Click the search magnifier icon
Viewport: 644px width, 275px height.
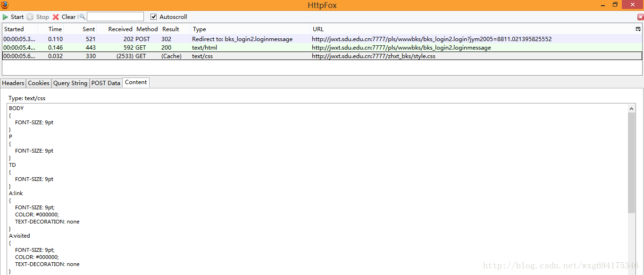point(82,17)
